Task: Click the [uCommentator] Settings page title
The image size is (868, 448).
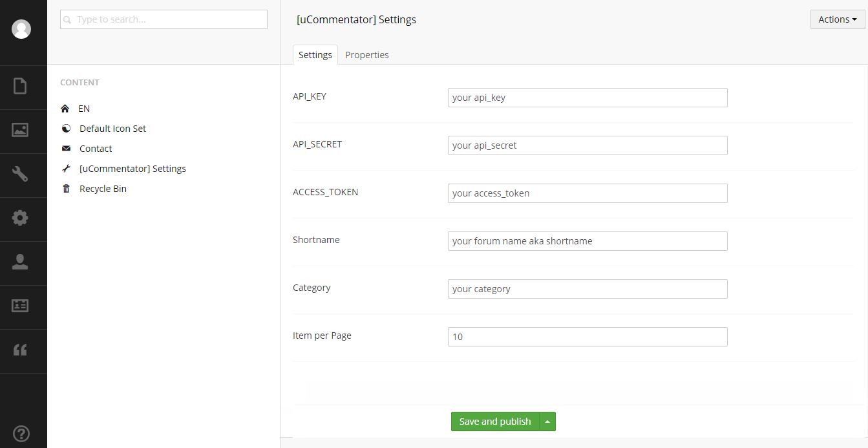Action: [x=356, y=19]
